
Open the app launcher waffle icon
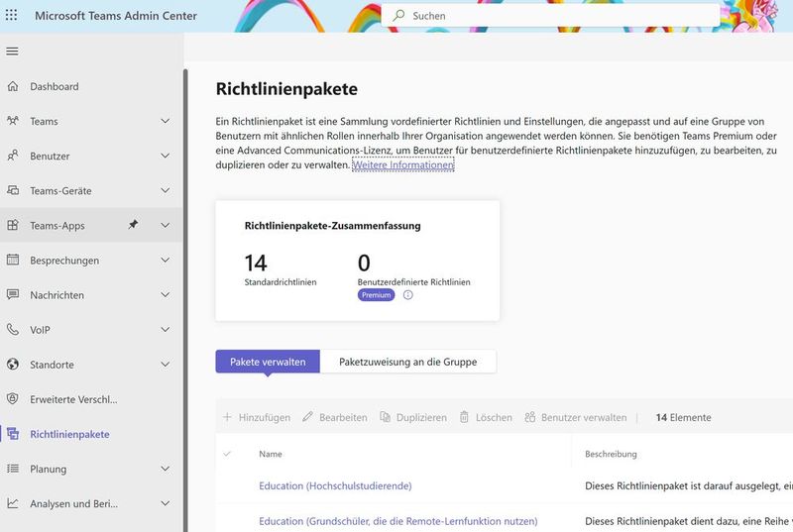click(11, 15)
